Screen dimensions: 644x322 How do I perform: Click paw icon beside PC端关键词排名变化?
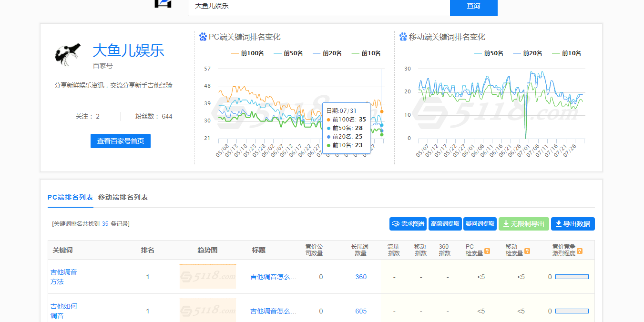tap(203, 37)
